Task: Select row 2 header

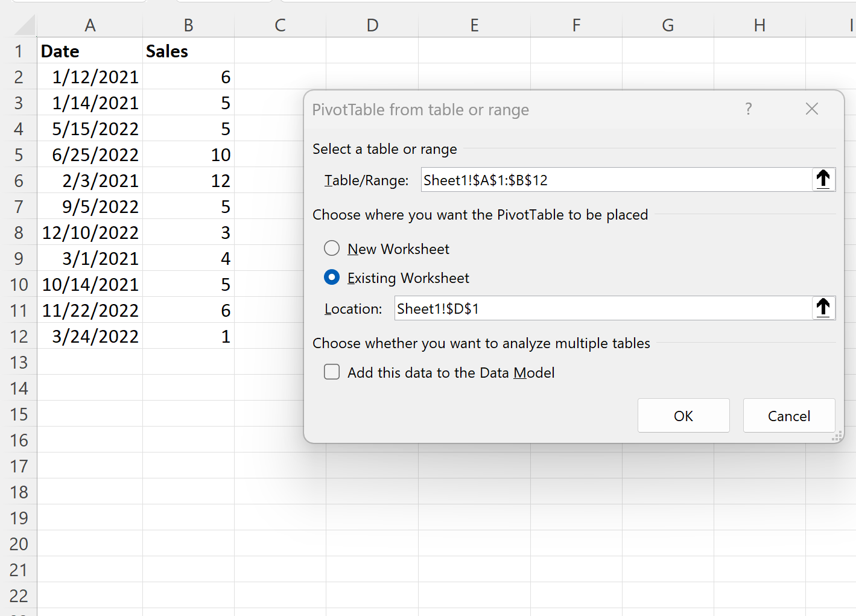Action: 19,77
